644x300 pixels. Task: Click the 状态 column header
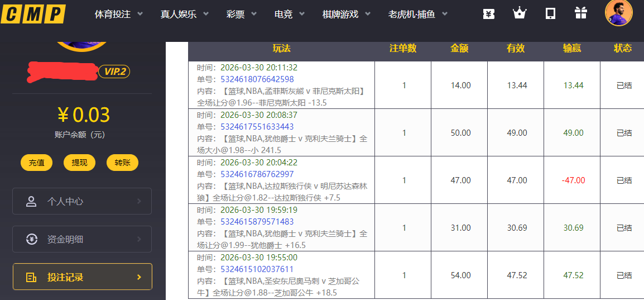623,49
